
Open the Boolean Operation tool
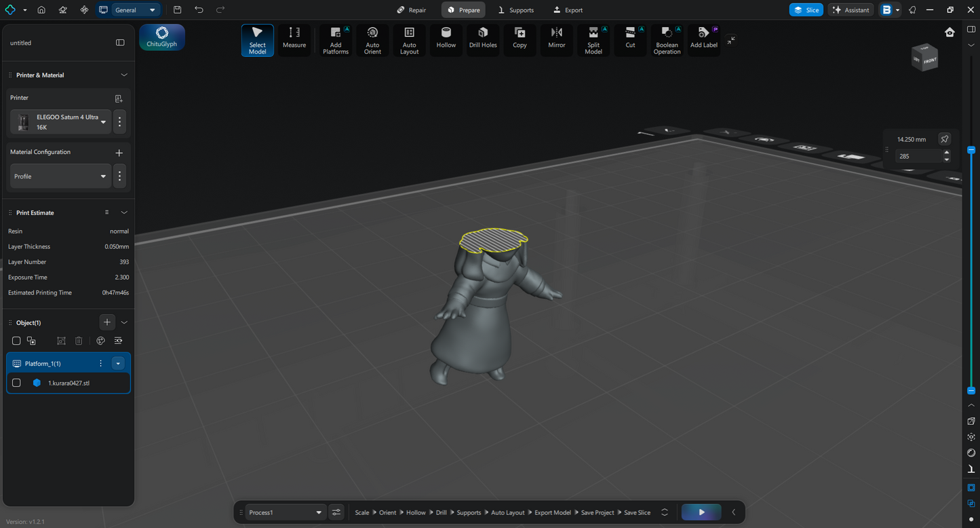pyautogui.click(x=667, y=41)
